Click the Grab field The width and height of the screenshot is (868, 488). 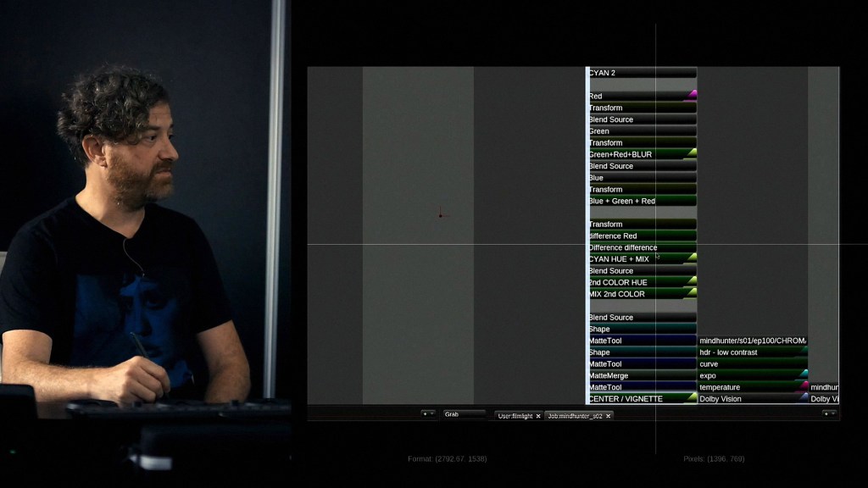point(464,414)
